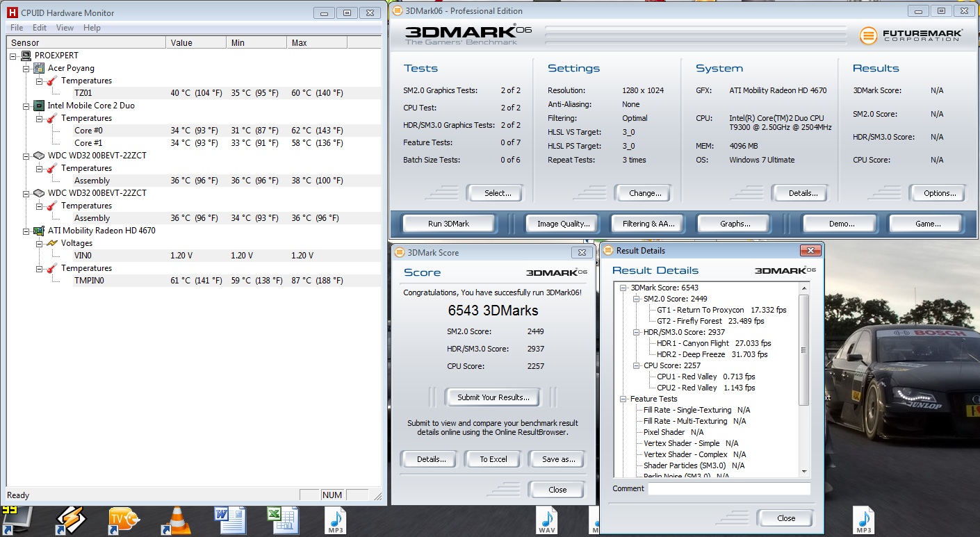Select GT1 - Return To Proxycon entry
980x537 pixels.
721,310
